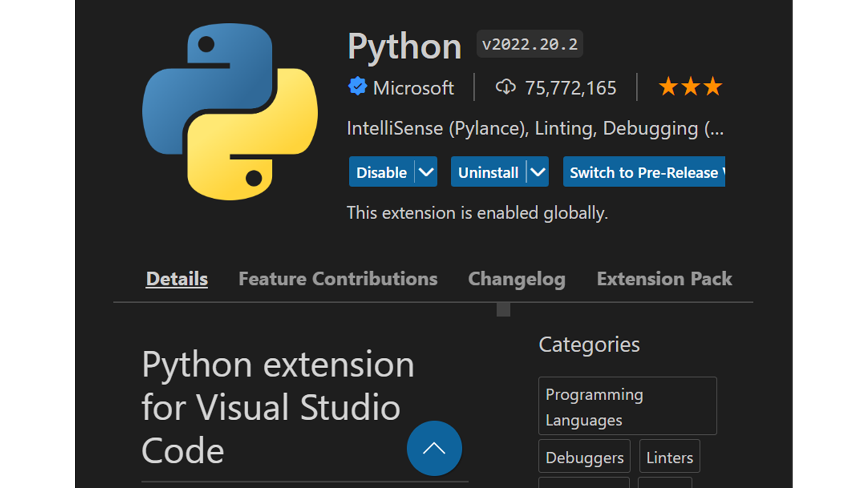Click the Microsoft publisher name

(x=413, y=88)
